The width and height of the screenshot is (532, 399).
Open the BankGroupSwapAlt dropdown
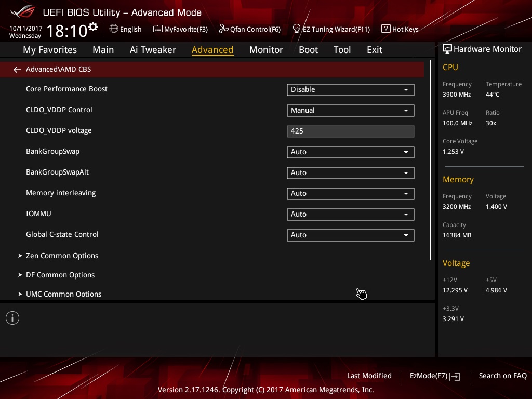pyautogui.click(x=351, y=172)
